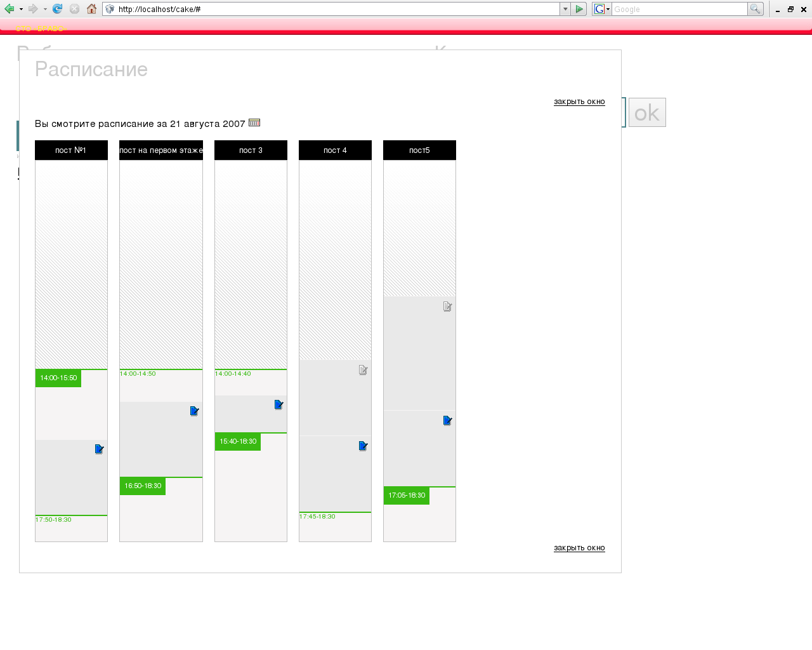
Task: Open the gray note icon in пост 4
Action: pos(363,370)
